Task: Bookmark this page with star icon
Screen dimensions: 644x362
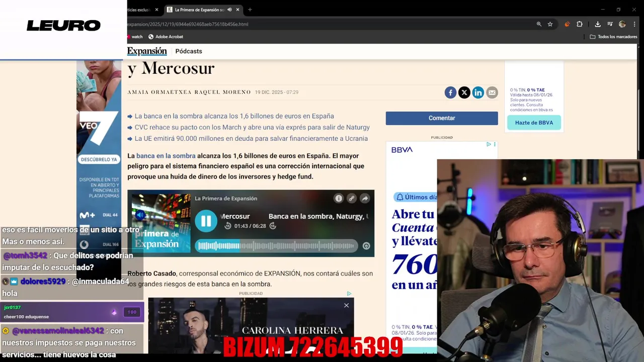Action: tap(550, 24)
